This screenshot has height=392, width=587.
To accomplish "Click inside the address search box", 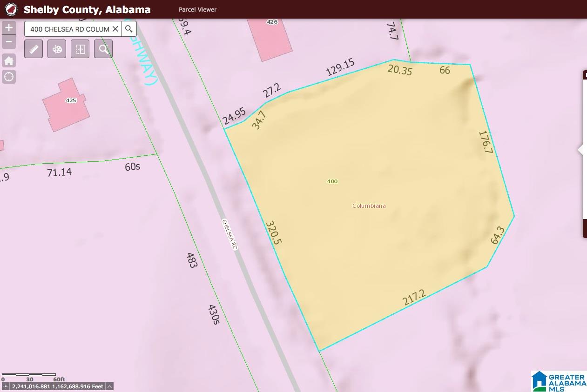I will pyautogui.click(x=70, y=29).
